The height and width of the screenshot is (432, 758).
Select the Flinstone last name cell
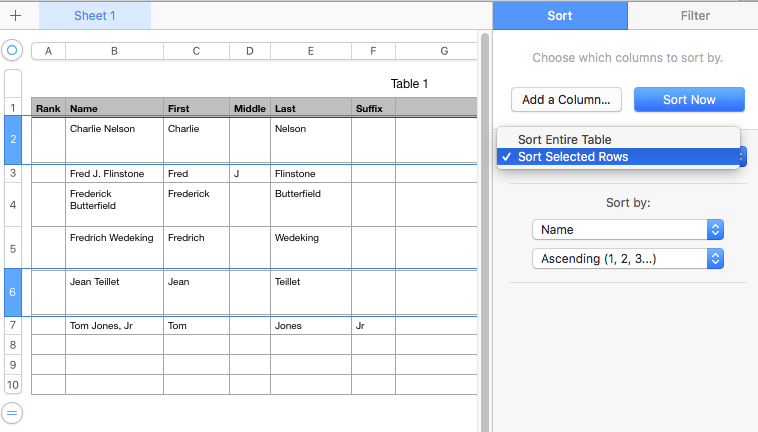[310, 174]
